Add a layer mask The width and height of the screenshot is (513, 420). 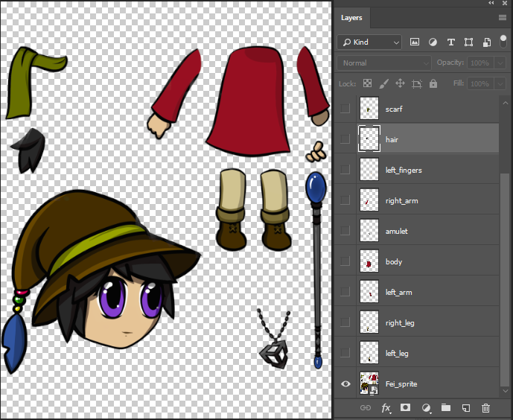406,408
